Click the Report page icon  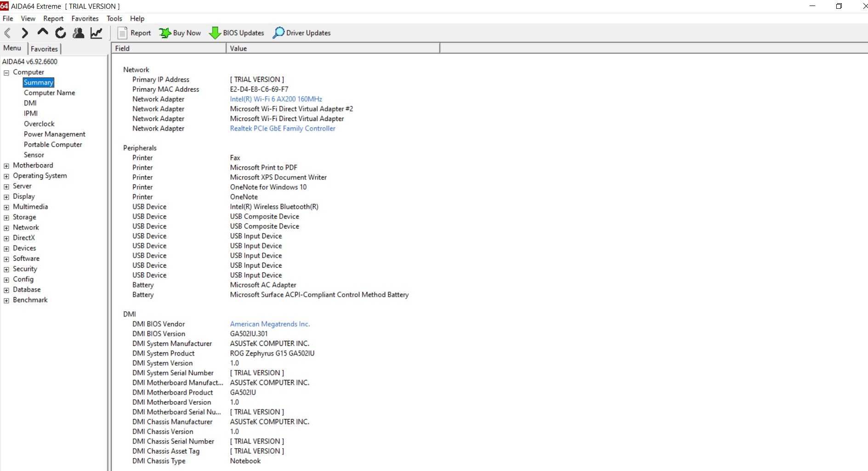tap(122, 33)
